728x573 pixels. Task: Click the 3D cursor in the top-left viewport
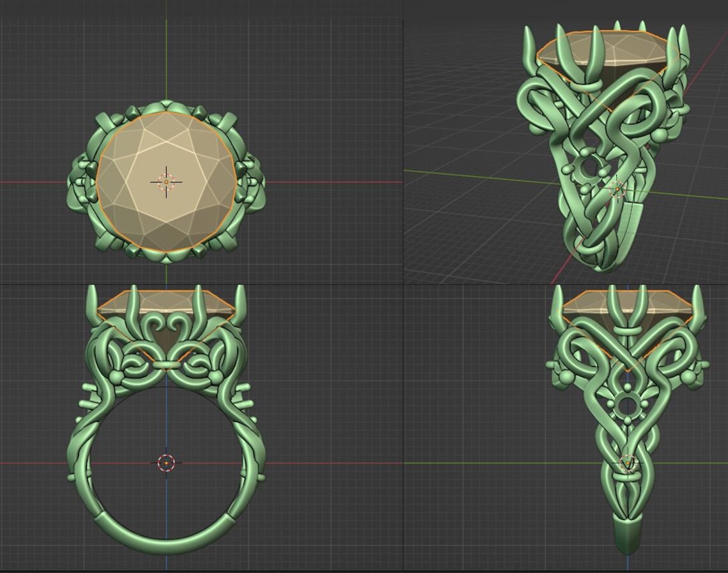tap(166, 182)
